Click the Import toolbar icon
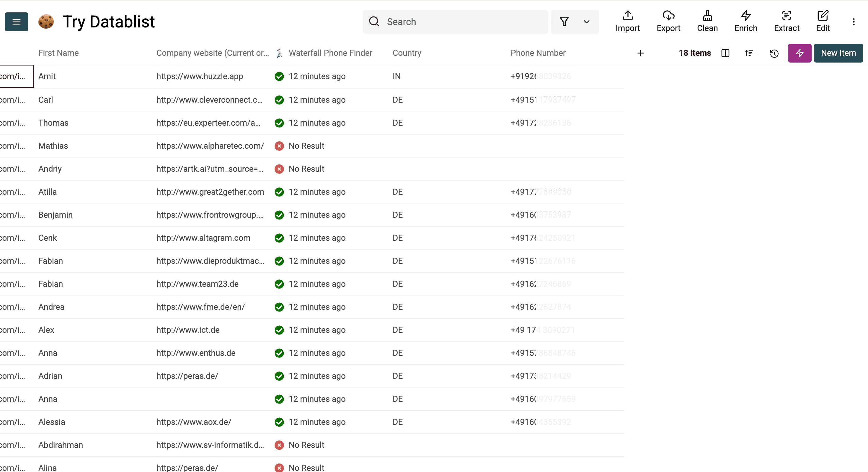 (x=627, y=22)
